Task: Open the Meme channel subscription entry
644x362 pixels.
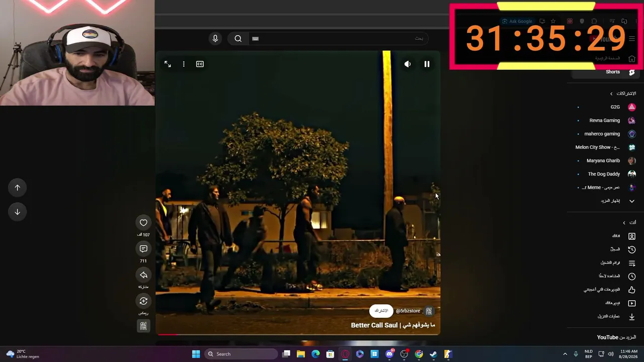Action: (x=607, y=188)
